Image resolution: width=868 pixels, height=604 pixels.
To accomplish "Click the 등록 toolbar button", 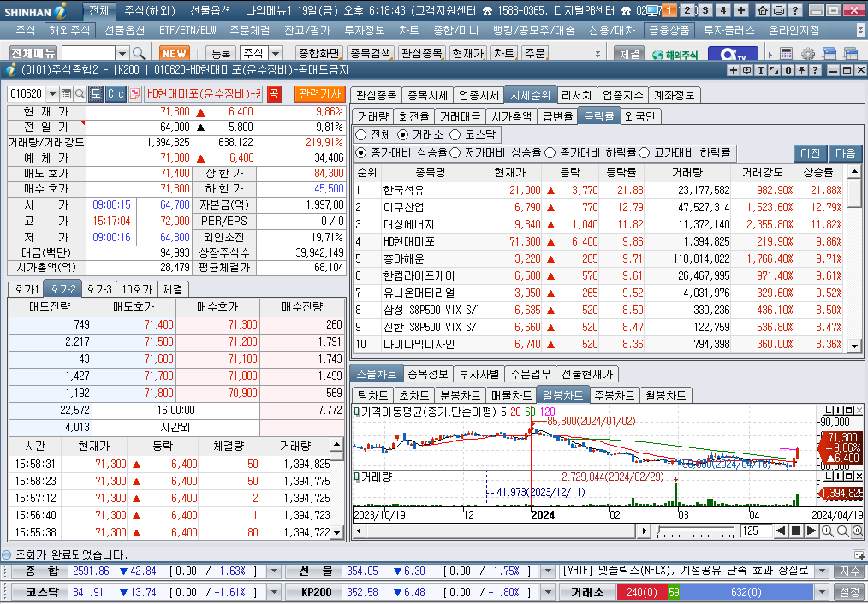I will [x=221, y=53].
